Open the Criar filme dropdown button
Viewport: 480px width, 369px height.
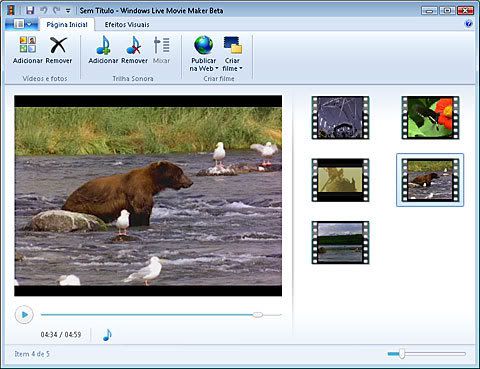point(232,53)
